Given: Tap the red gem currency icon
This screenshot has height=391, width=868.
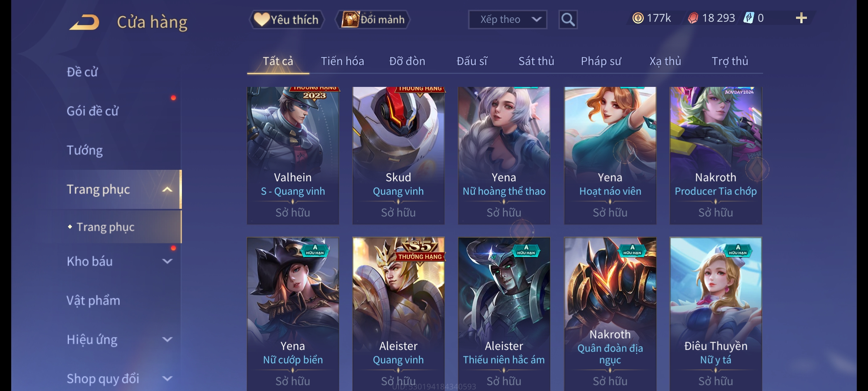Looking at the screenshot, I should (693, 18).
